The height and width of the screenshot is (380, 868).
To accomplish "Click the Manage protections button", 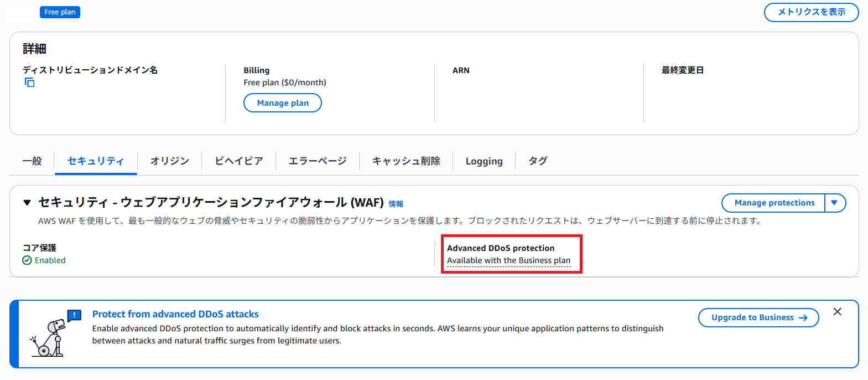I will point(773,203).
